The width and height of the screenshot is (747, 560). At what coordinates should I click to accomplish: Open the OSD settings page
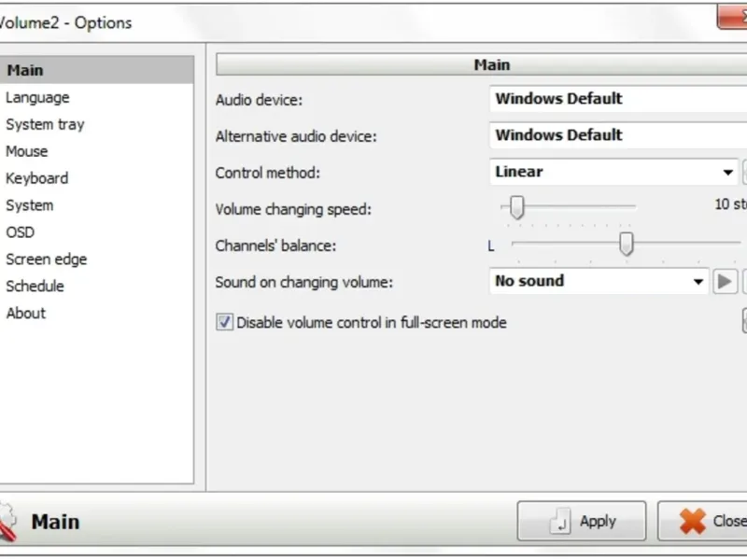[20, 232]
